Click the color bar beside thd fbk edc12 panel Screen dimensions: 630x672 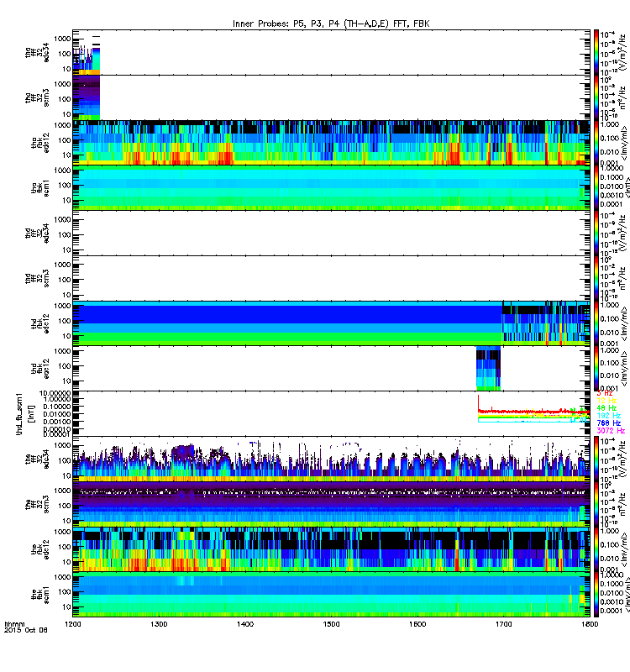[x=596, y=323]
